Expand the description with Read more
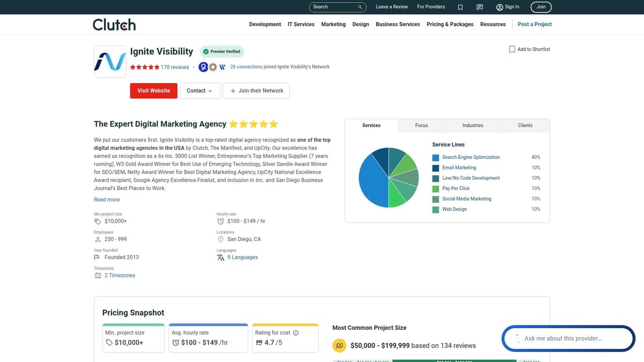 tap(106, 199)
